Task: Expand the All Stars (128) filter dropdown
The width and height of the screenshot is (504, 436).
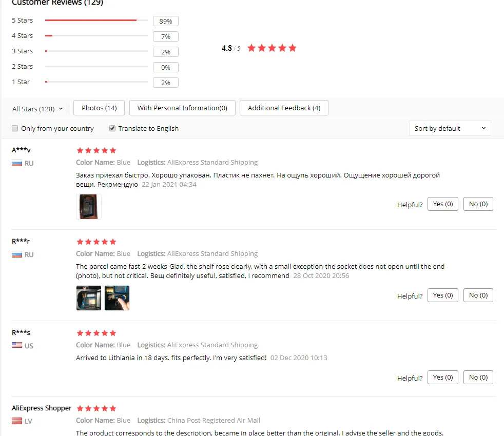Action: coord(37,109)
